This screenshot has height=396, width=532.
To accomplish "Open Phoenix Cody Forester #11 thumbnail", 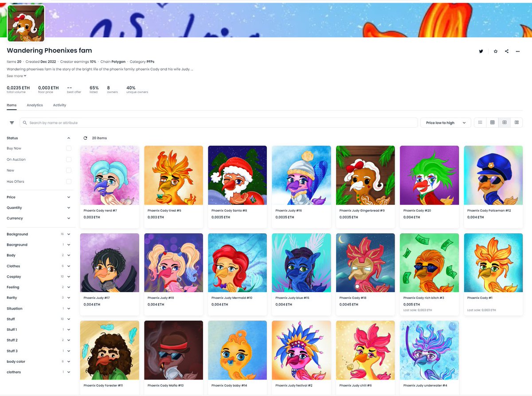I will pyautogui.click(x=110, y=350).
